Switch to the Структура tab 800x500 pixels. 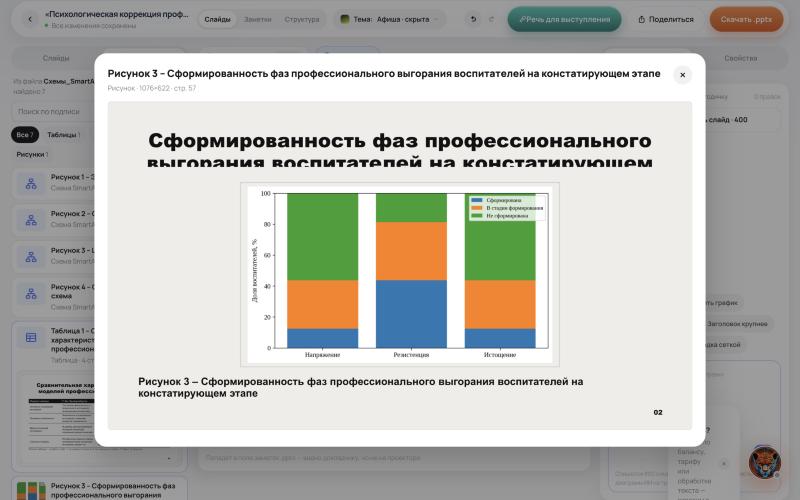point(302,19)
